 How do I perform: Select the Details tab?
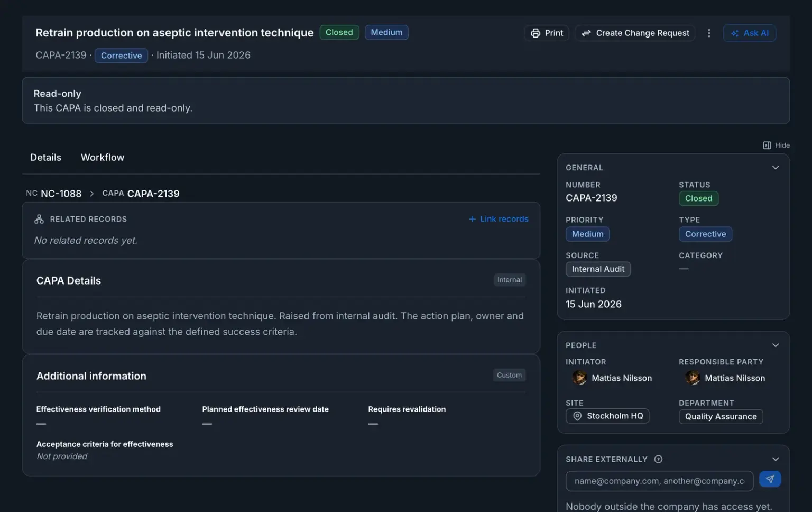coord(45,158)
